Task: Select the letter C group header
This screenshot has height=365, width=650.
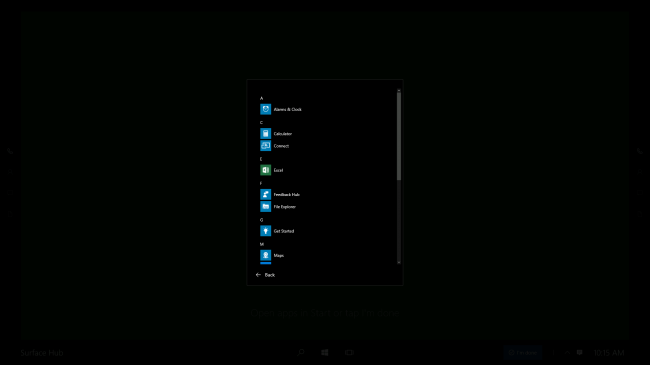Action: point(262,122)
